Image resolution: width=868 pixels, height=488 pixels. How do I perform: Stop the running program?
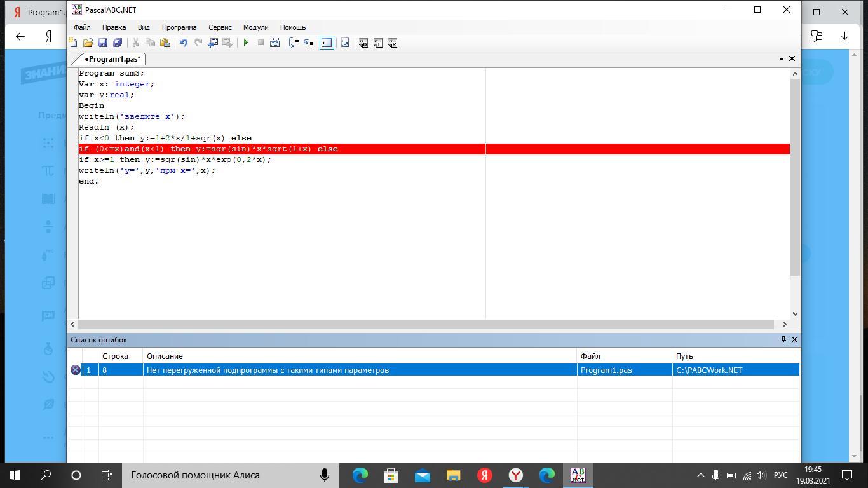tap(260, 43)
